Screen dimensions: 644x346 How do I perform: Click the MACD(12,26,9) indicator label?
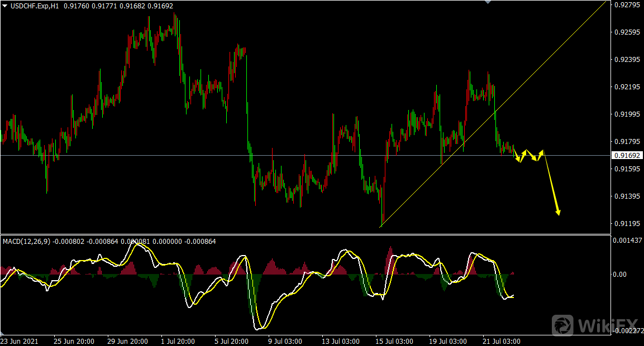(26, 242)
